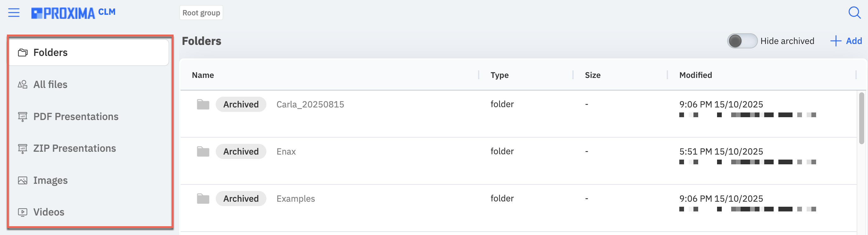The image size is (868, 235).
Task: Select the Images sidebar icon
Action: (23, 180)
